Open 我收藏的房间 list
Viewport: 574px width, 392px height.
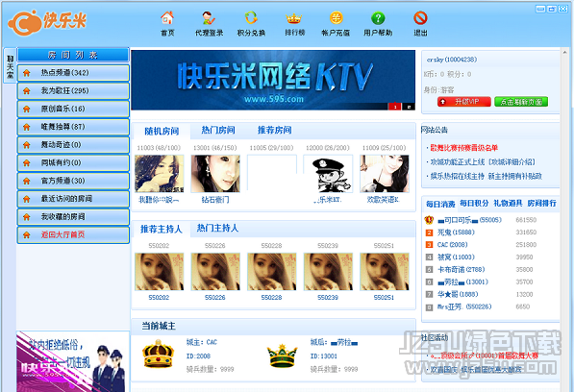click(x=73, y=217)
